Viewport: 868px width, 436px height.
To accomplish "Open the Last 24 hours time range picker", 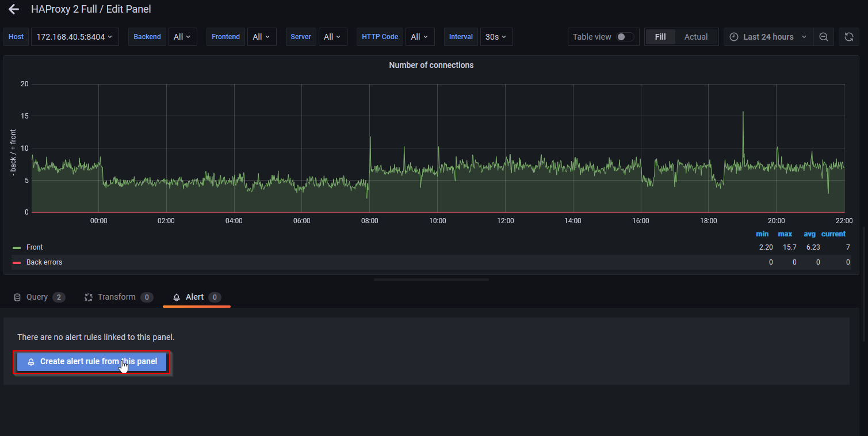I will [768, 37].
